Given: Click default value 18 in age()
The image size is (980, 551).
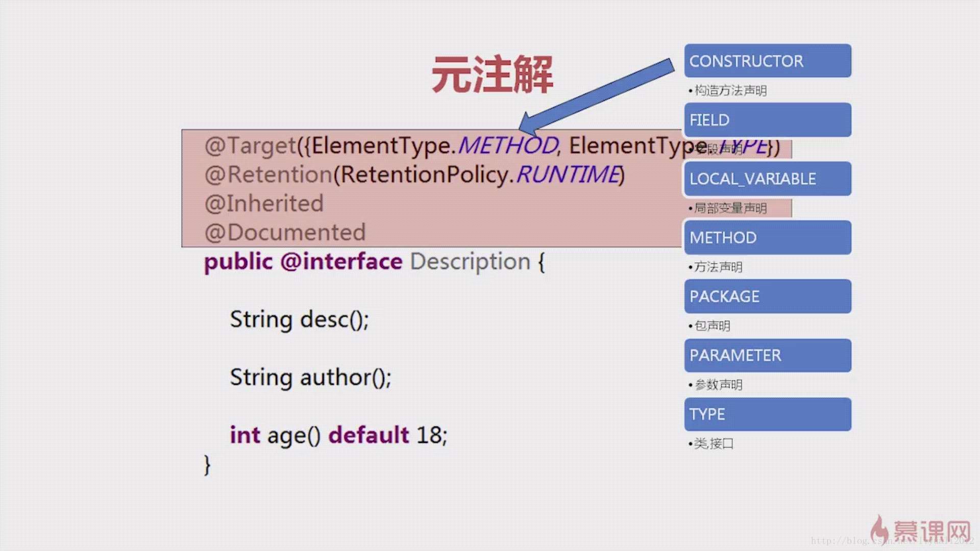Looking at the screenshot, I should coord(426,435).
